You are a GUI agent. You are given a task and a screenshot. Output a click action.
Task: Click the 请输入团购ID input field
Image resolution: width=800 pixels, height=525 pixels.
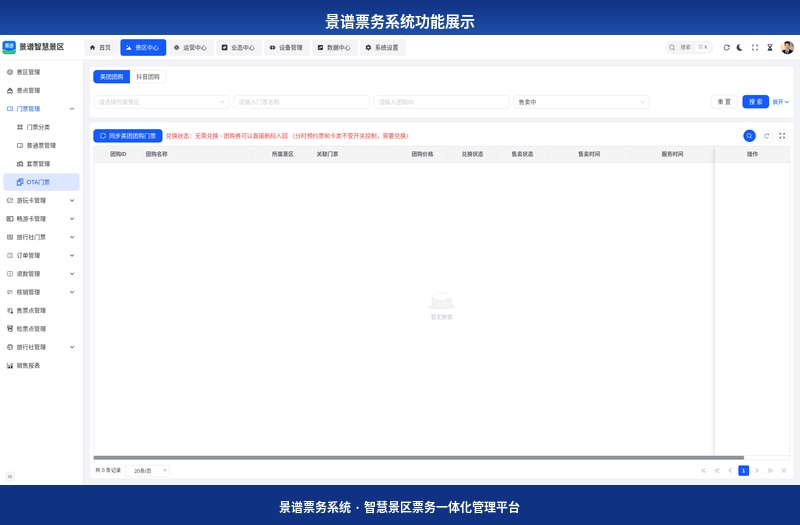[441, 102]
